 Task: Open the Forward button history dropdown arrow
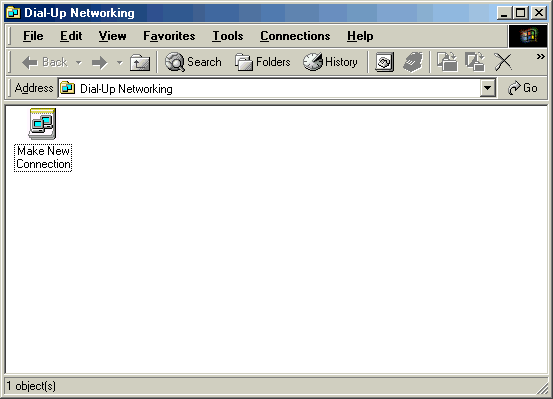pos(120,63)
